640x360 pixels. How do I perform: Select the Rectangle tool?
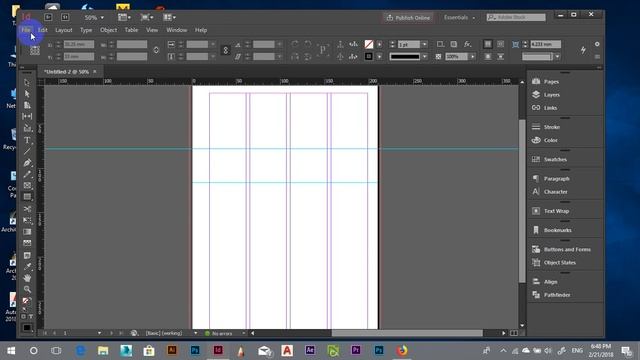(27, 197)
